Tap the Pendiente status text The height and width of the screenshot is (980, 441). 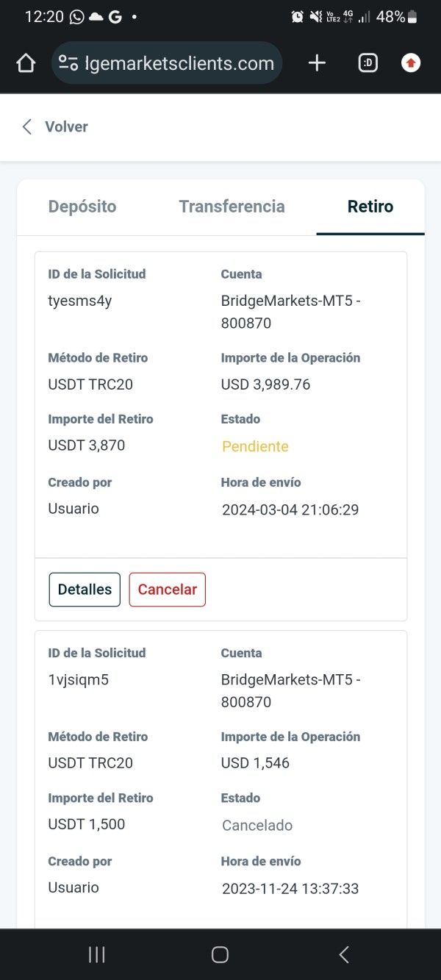point(255,446)
